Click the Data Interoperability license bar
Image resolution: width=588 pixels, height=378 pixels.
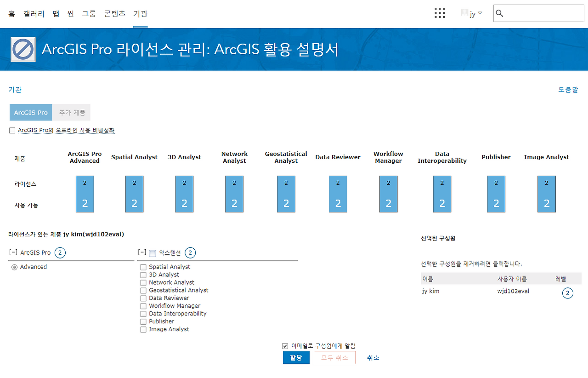tap(442, 194)
